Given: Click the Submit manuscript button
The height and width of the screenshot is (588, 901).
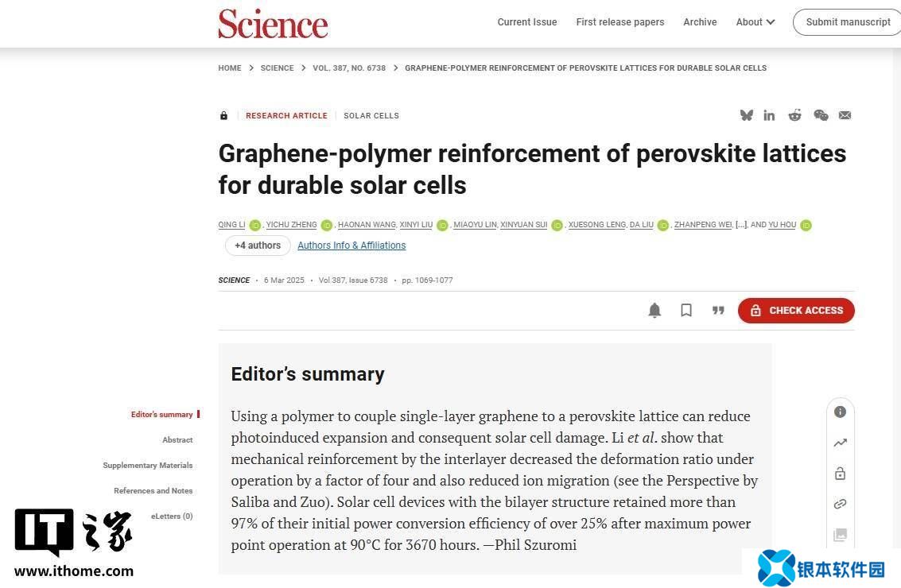Looking at the screenshot, I should click(x=847, y=22).
